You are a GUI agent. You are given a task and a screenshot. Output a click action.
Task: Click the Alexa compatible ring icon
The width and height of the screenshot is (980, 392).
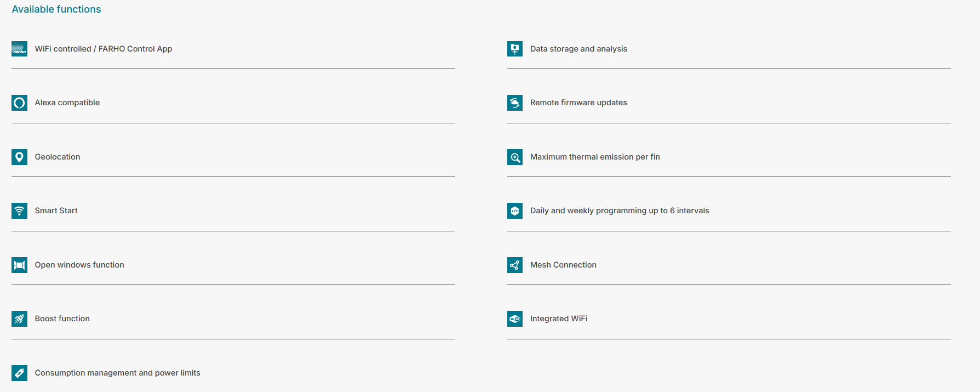(19, 103)
